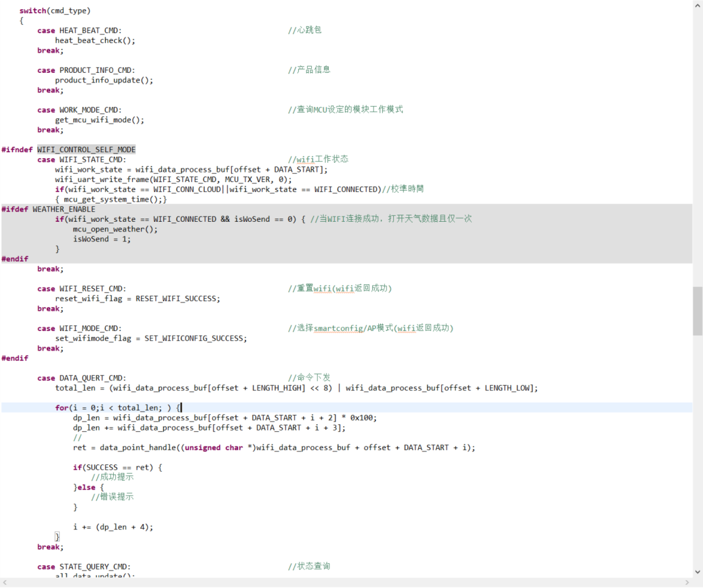Click the vertical scrollbar down arrow

coord(697,573)
